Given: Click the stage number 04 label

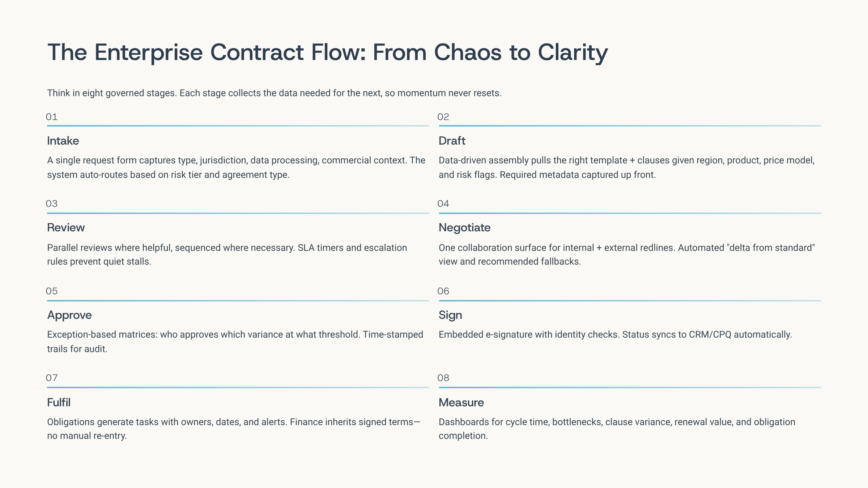Looking at the screenshot, I should click(443, 204).
